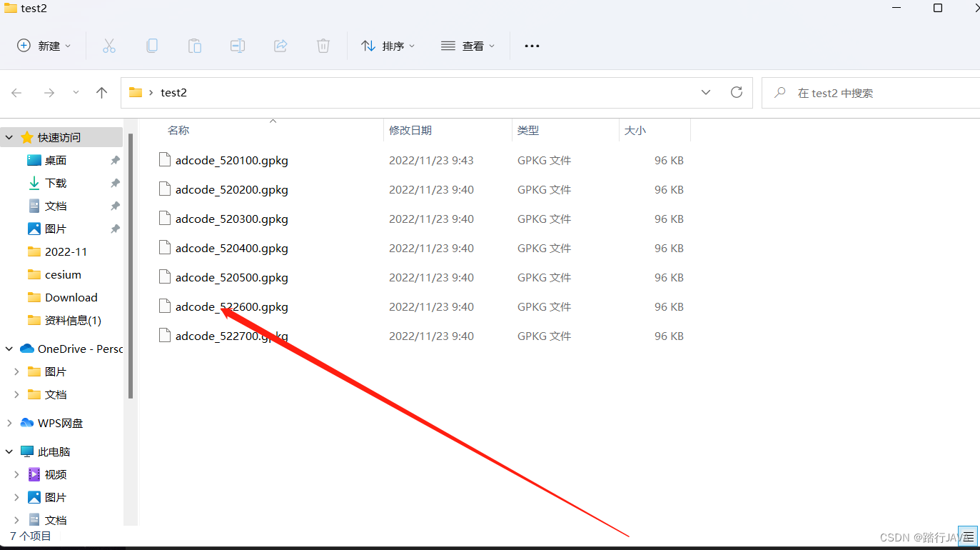The height and width of the screenshot is (550, 980).
Task: Expand the WPS网盘 node
Action: click(x=9, y=423)
